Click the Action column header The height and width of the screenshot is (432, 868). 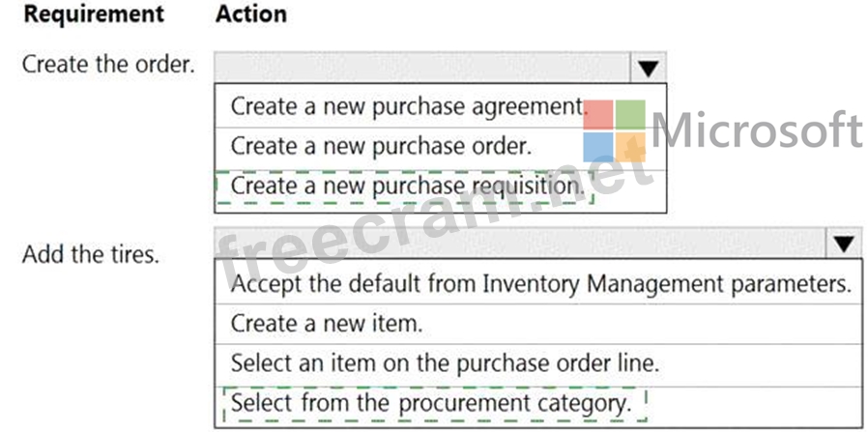tap(251, 14)
